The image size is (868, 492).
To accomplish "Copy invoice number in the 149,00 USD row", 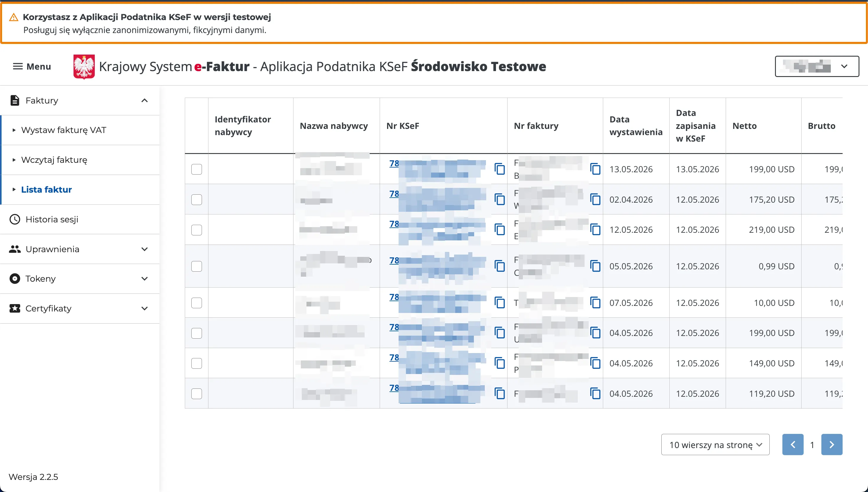I will click(x=595, y=363).
